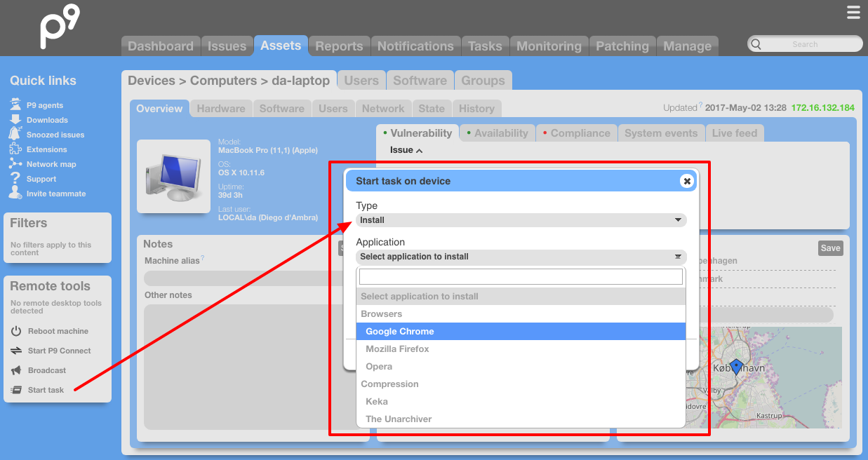Open the Type dropdown showing Install
This screenshot has width=868, height=460.
(x=521, y=220)
